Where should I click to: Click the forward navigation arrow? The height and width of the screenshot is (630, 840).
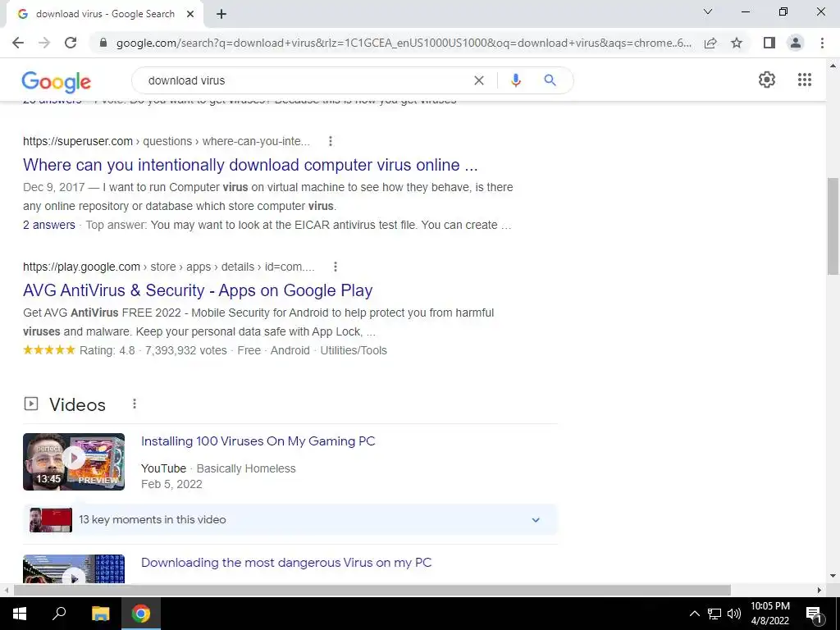[44, 43]
